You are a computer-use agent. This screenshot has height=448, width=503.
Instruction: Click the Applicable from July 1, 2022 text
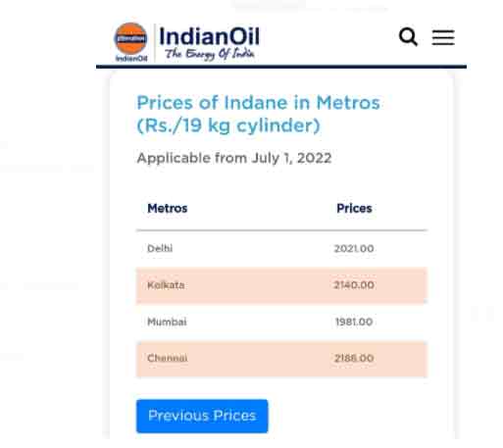(234, 158)
